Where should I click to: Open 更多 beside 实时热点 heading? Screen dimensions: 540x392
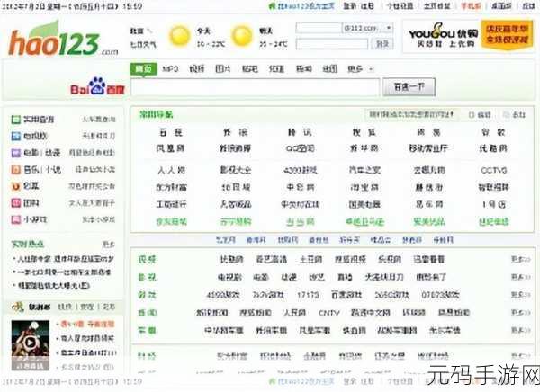[x=109, y=245]
